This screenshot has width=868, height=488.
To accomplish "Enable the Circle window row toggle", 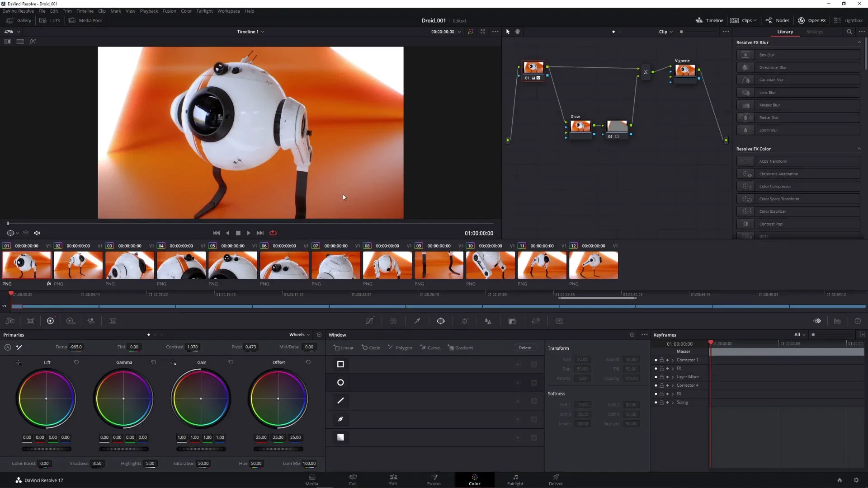I will (x=518, y=383).
